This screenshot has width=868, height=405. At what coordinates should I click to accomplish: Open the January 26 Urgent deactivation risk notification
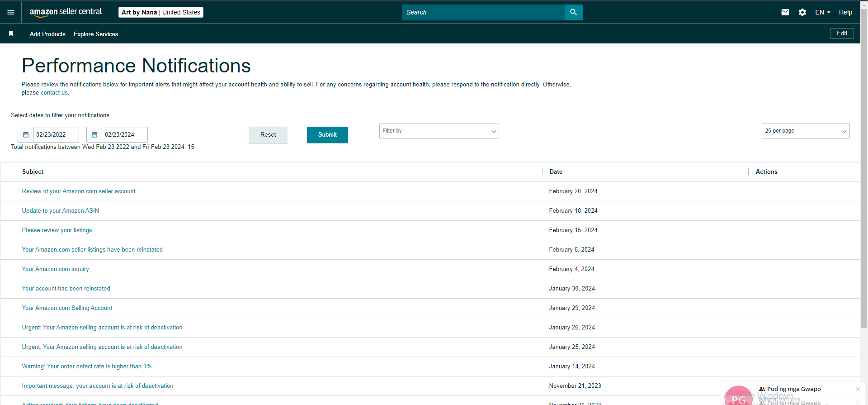(102, 328)
